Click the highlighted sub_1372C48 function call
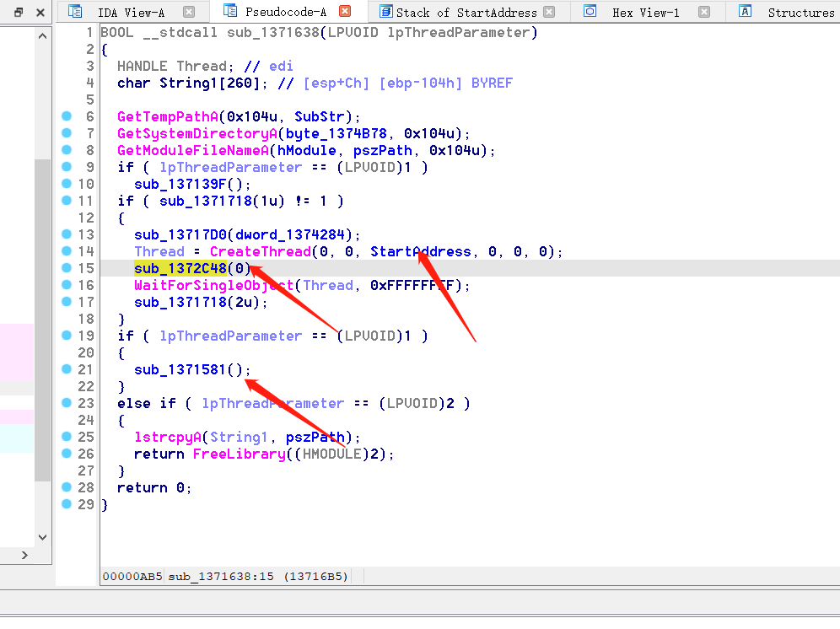This screenshot has width=840, height=629. click(180, 268)
